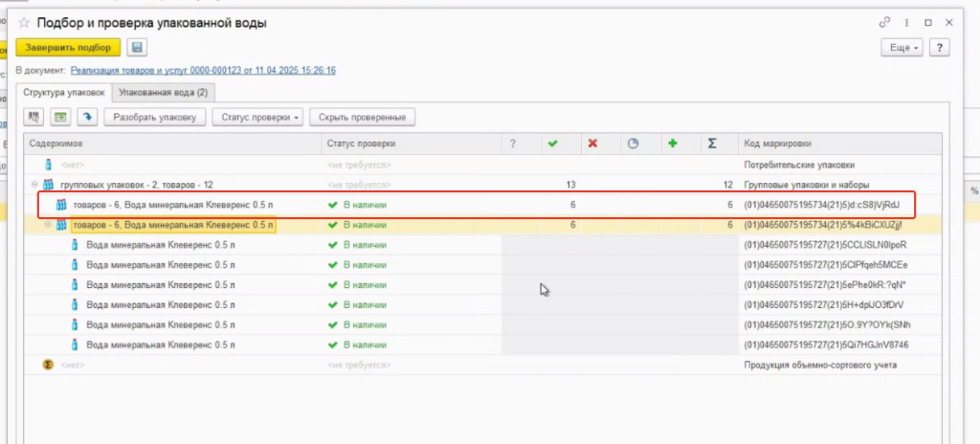Click the save (floppy disk) icon

(137, 47)
